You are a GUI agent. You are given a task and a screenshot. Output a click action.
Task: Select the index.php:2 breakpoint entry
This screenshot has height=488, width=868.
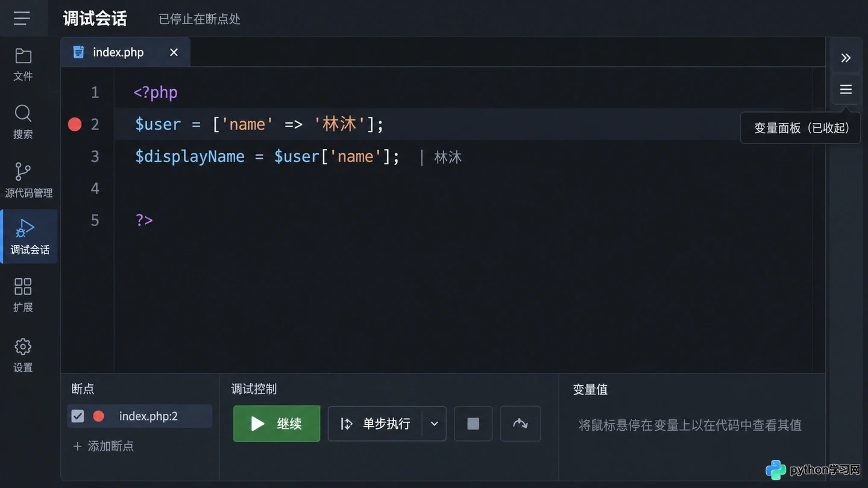pyautogui.click(x=139, y=416)
